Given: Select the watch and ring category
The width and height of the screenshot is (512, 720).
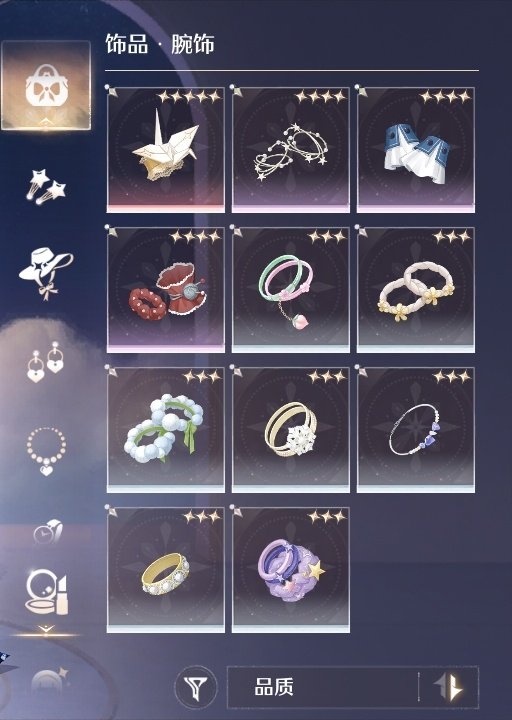Looking at the screenshot, I should (x=47, y=532).
